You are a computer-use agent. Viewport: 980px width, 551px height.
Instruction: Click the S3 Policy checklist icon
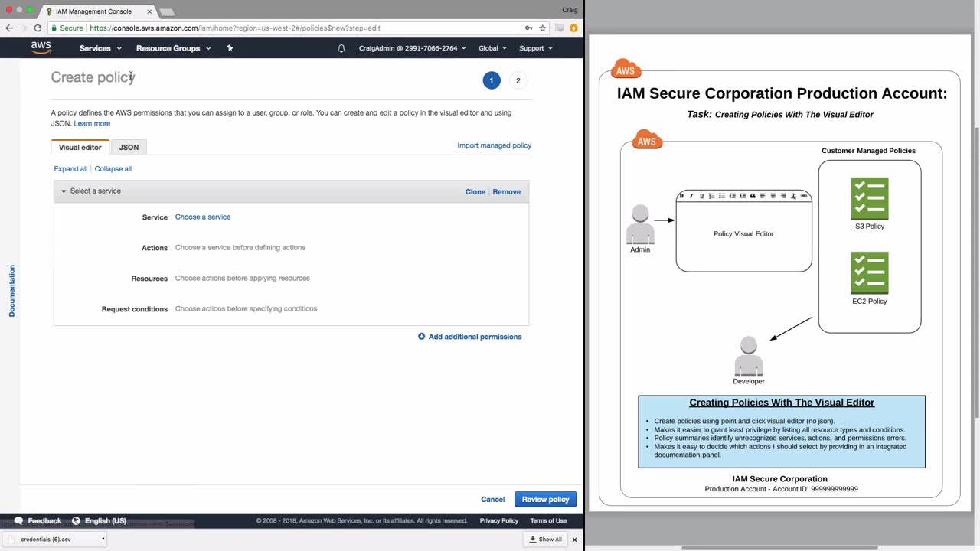tap(870, 198)
